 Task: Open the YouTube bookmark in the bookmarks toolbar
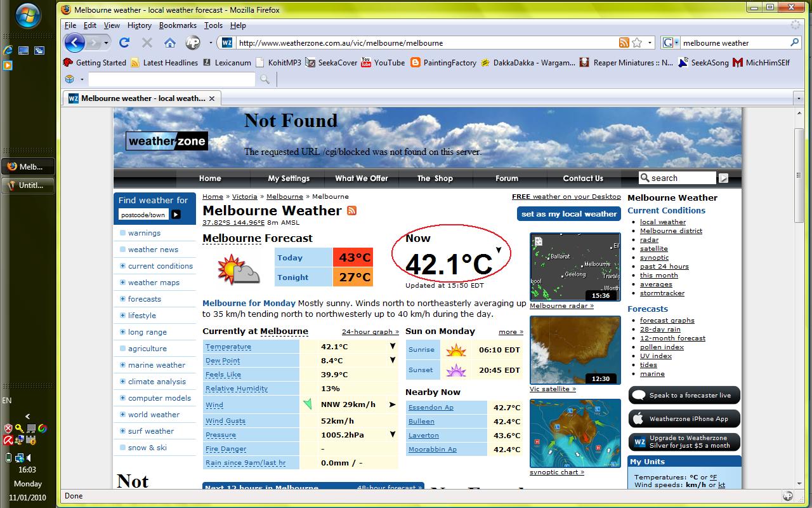(383, 63)
